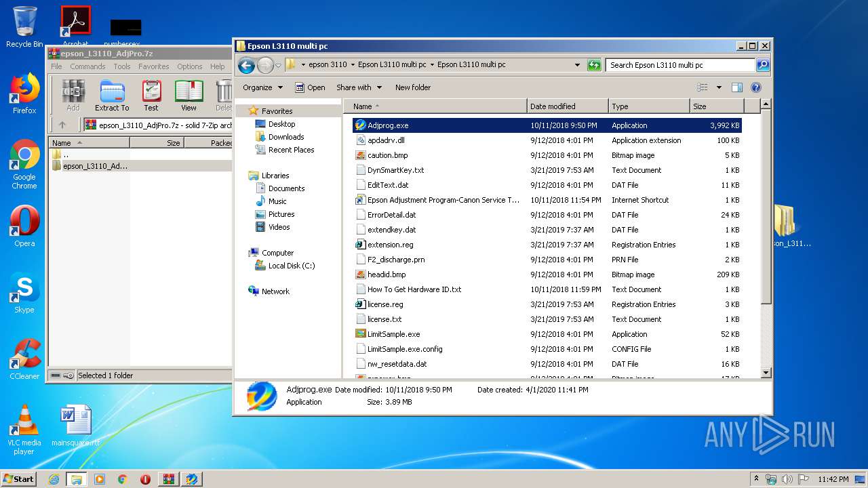The height and width of the screenshot is (488, 868).
Task: Select Recent Places in navigation pane
Action: point(291,150)
